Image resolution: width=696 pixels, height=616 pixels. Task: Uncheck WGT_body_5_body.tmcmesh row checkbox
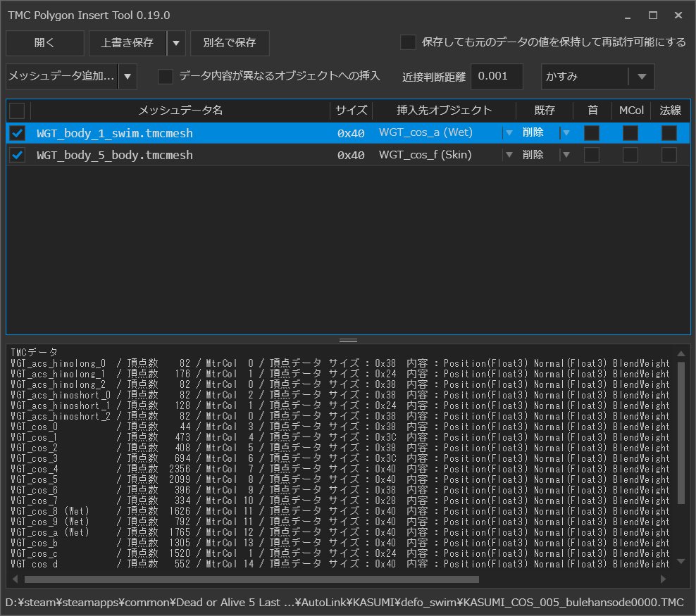pyautogui.click(x=18, y=155)
